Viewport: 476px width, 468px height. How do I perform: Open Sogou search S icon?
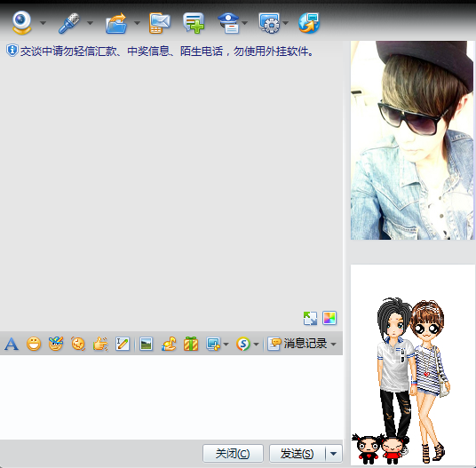click(x=243, y=345)
